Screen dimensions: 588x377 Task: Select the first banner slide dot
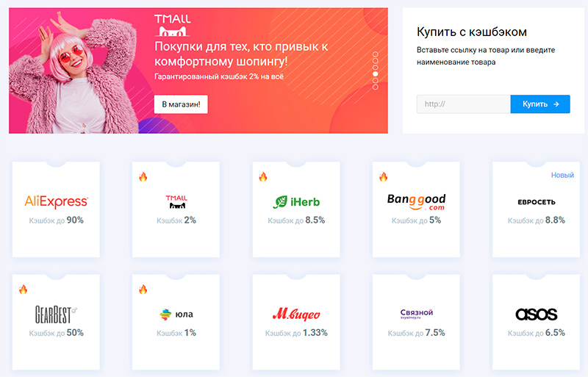[x=376, y=54]
